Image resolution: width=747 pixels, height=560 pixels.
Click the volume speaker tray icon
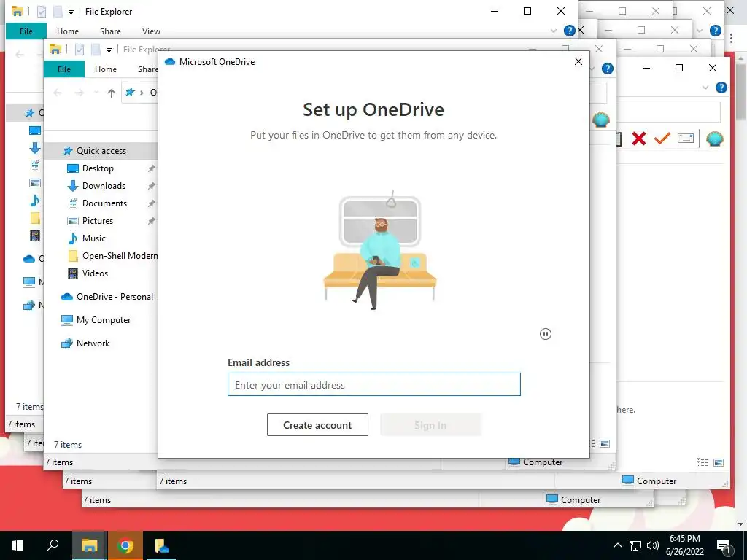click(652, 545)
